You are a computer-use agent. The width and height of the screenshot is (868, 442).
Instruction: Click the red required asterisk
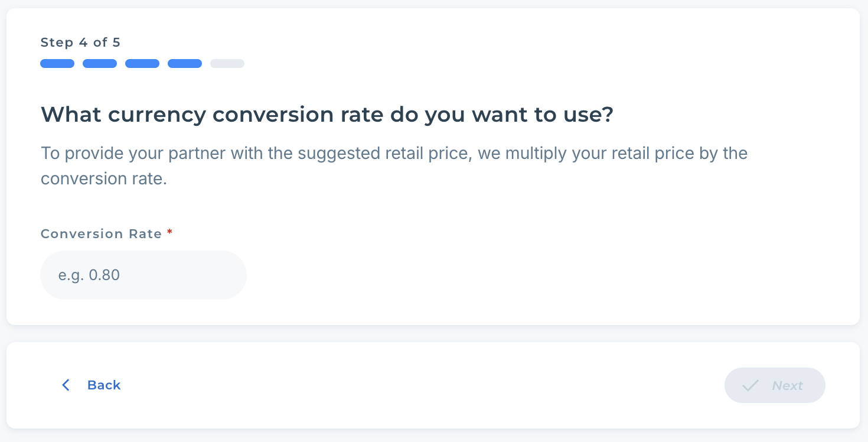(x=170, y=233)
